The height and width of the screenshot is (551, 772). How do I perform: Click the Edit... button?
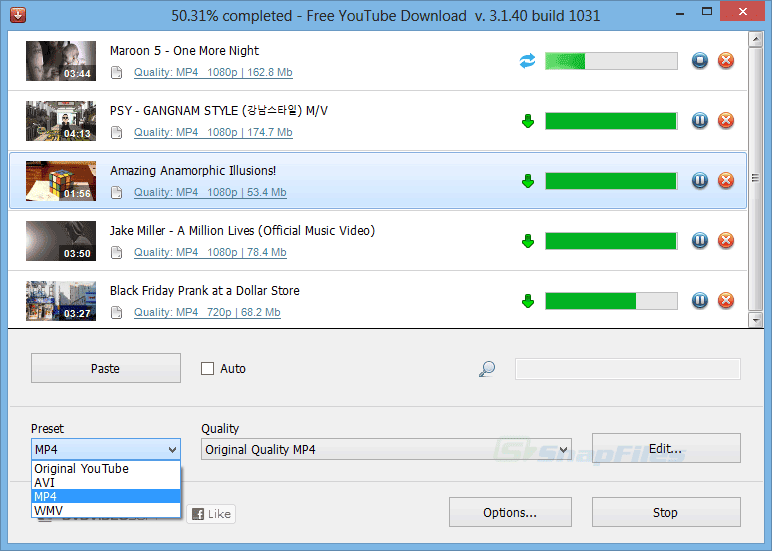click(666, 448)
